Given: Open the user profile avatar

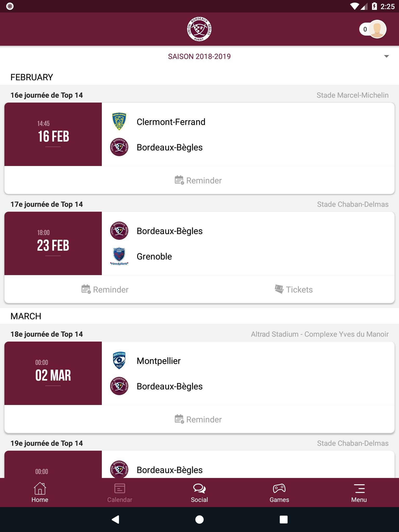Looking at the screenshot, I should pyautogui.click(x=377, y=29).
